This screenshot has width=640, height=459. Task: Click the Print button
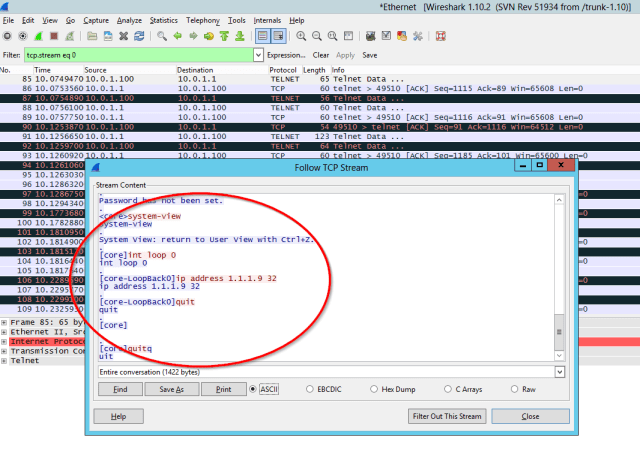tap(224, 389)
